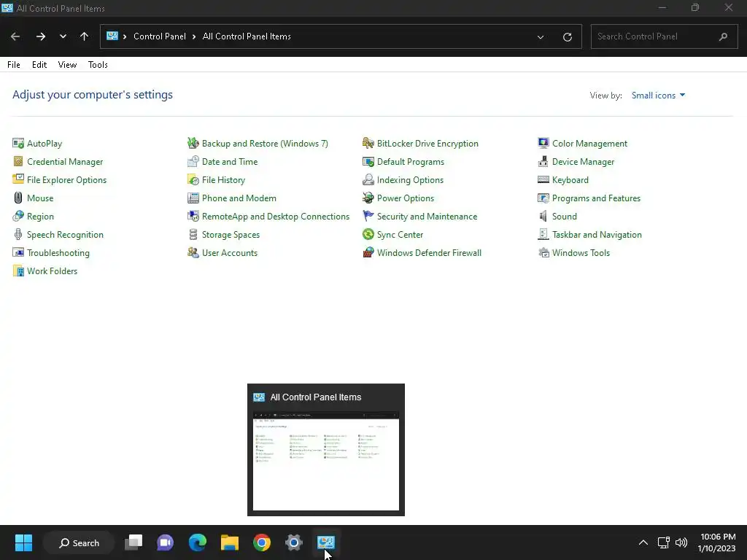Open the Sound speaker icon
The height and width of the screenshot is (560, 747).
(543, 216)
